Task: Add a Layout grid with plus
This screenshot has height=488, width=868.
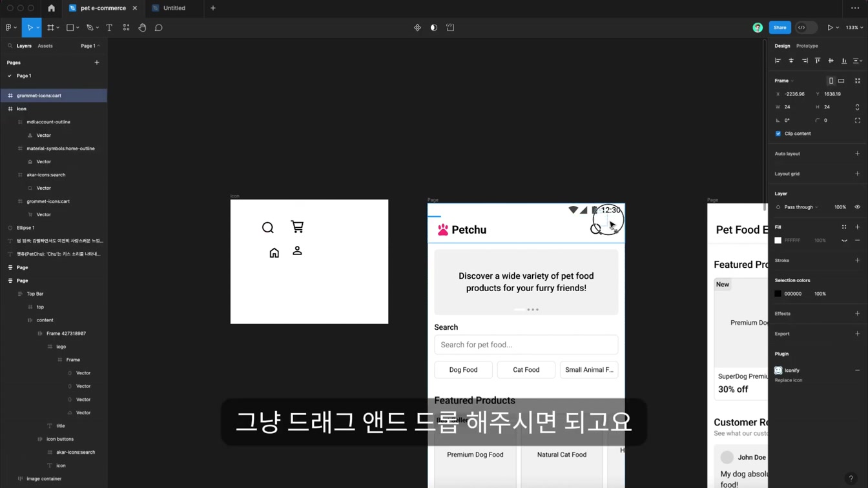Action: (x=858, y=174)
